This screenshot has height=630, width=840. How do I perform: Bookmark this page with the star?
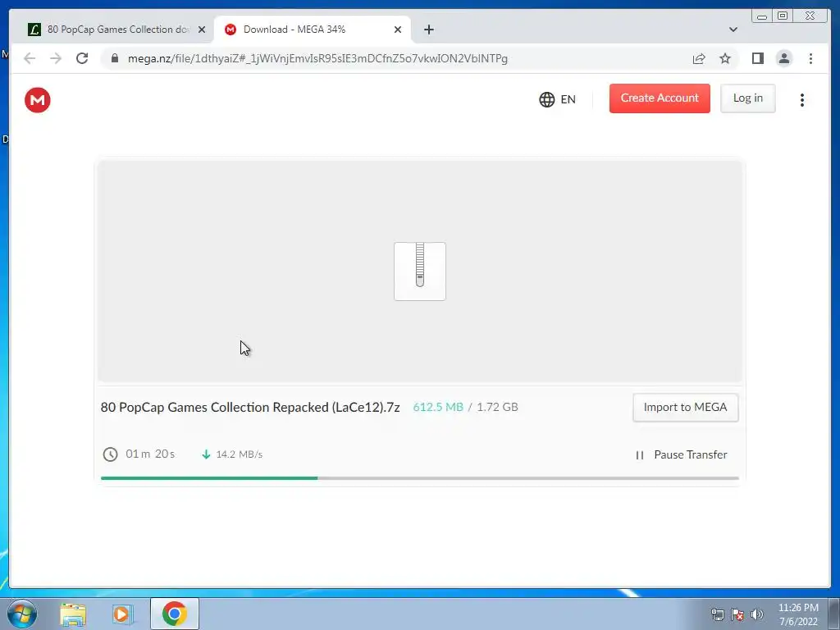[725, 58]
